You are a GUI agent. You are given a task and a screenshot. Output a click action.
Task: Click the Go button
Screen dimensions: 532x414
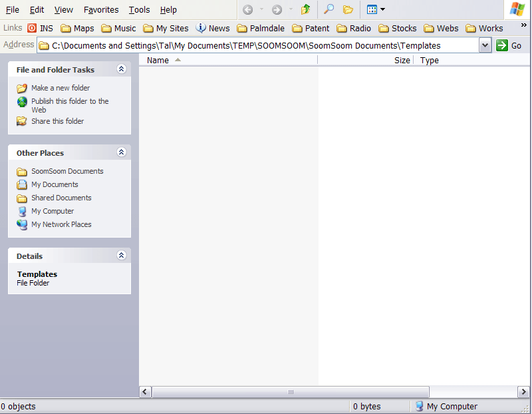coord(509,45)
